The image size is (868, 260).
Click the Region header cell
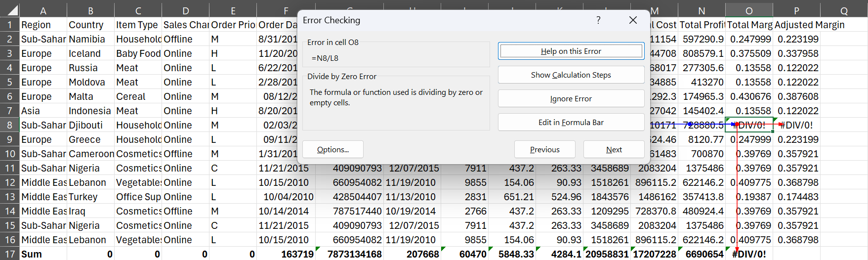(x=43, y=25)
